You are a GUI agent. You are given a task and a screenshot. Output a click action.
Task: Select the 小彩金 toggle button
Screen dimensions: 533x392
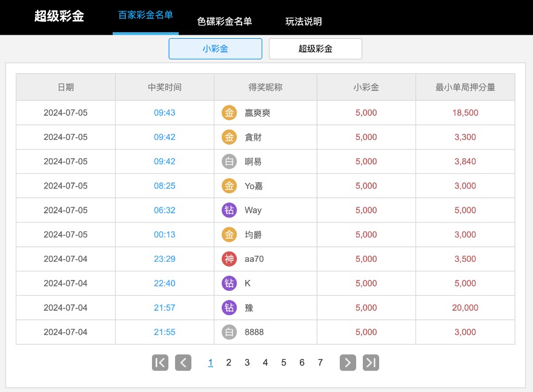point(215,49)
